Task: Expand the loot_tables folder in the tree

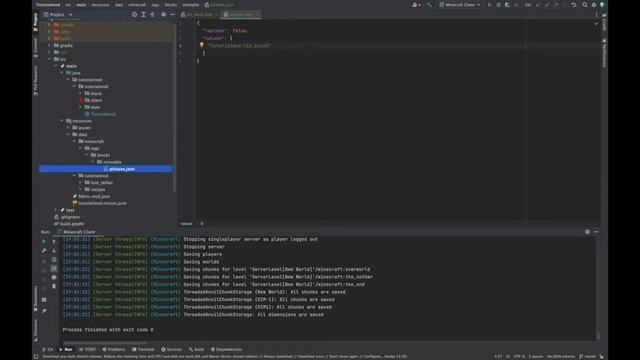Action: [x=80, y=182]
